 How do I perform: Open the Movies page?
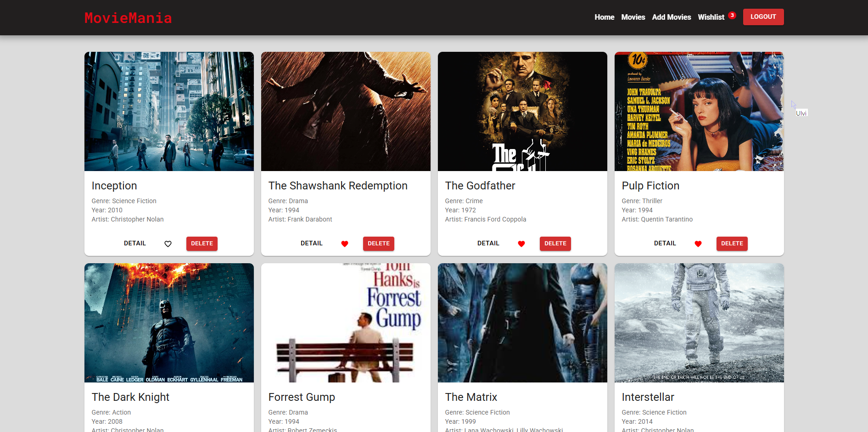[633, 17]
